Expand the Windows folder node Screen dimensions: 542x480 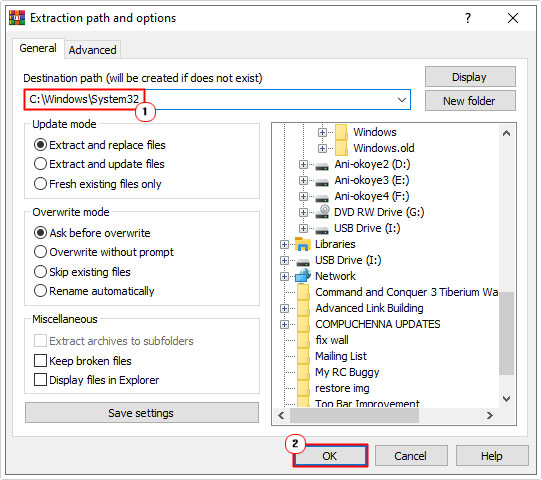point(322,132)
